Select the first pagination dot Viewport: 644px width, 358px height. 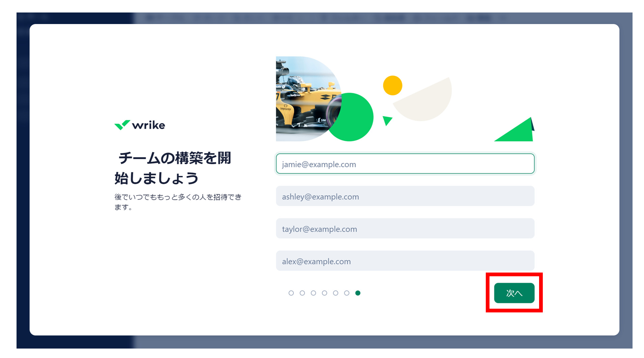(x=291, y=293)
